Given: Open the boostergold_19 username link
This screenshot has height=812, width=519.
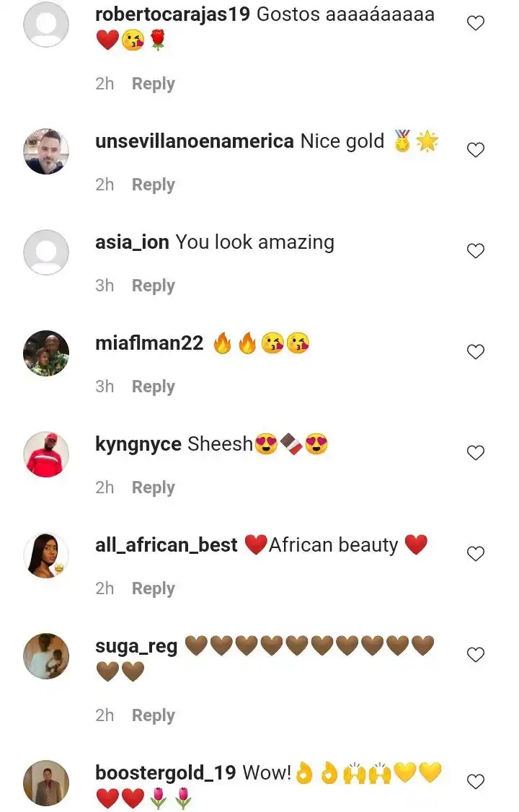Looking at the screenshot, I should point(166,773).
